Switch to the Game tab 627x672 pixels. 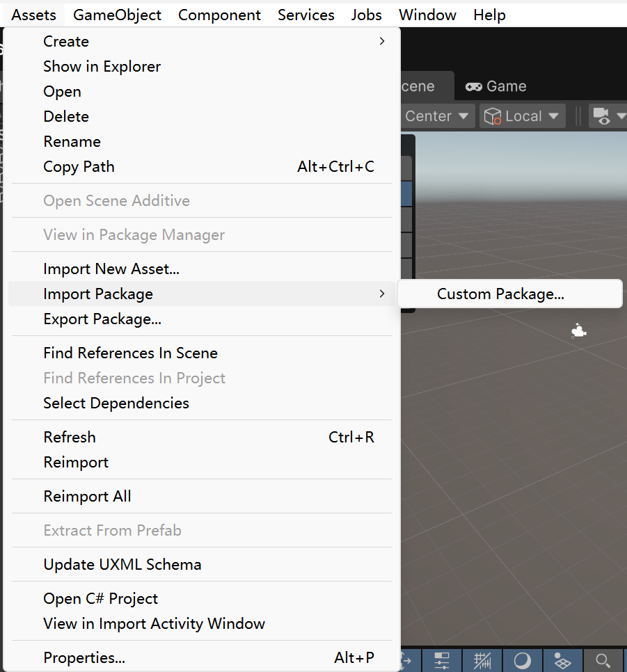coord(495,86)
